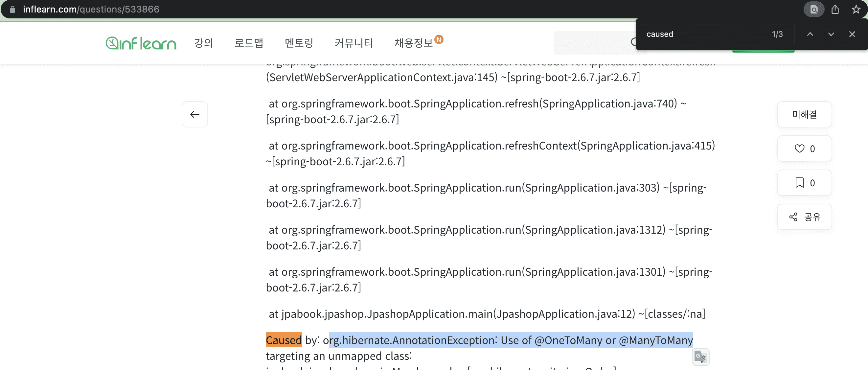Open the 커뮤니티 menu
This screenshot has width=868, height=370.
tap(354, 43)
